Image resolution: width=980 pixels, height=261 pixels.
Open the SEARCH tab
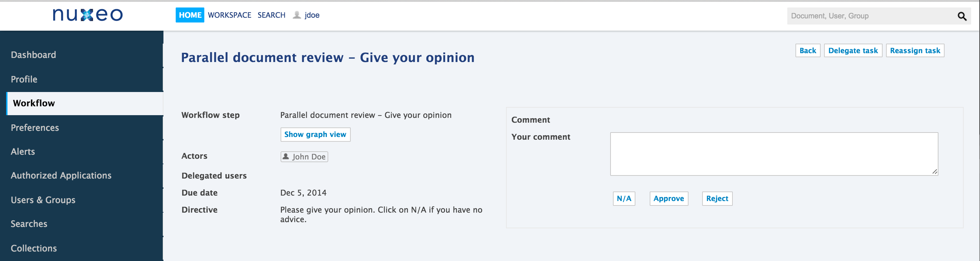point(271,15)
